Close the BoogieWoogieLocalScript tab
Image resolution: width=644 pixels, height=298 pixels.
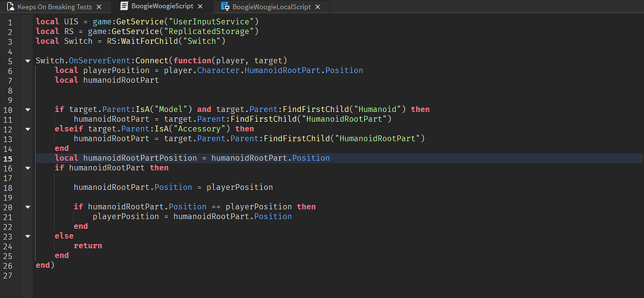tap(318, 6)
